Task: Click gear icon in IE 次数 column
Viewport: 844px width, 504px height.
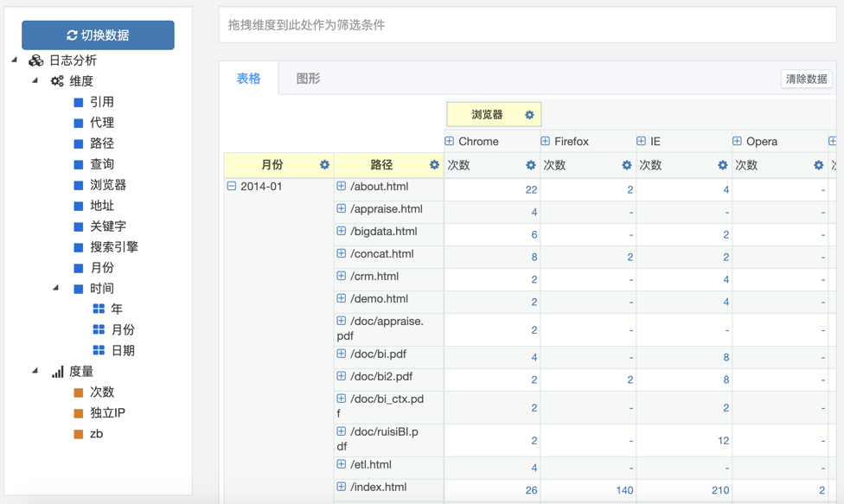Action: [x=722, y=165]
